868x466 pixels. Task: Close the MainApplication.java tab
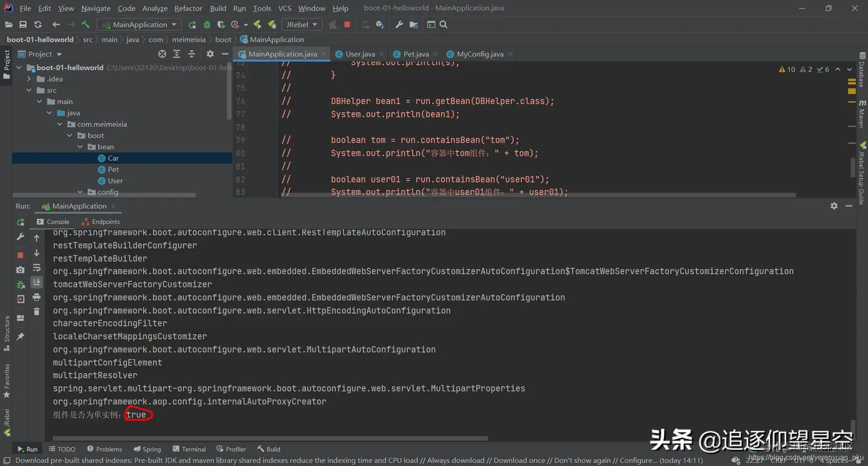[x=324, y=54]
